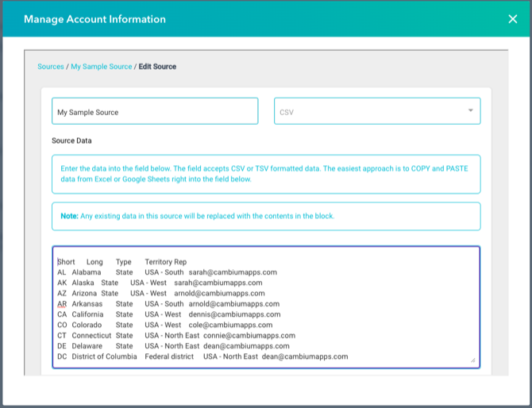Image resolution: width=532 pixels, height=408 pixels.
Task: Click the header row starting with Short
Action: point(121,262)
